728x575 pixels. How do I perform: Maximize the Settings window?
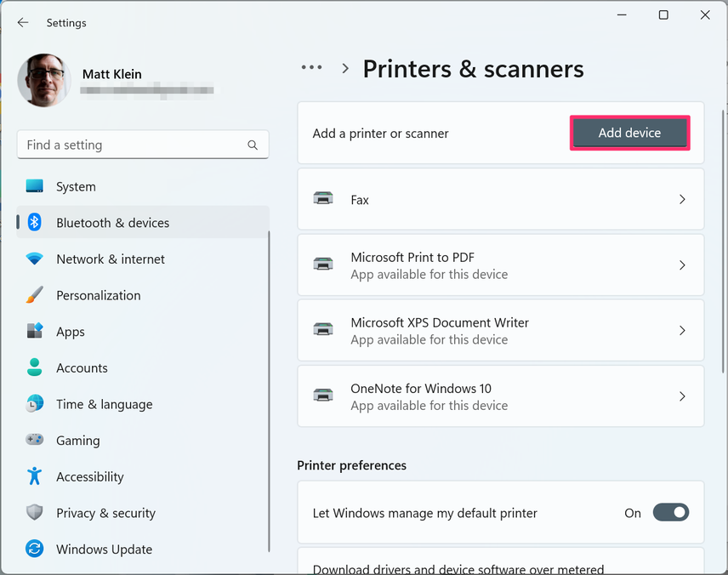(663, 14)
